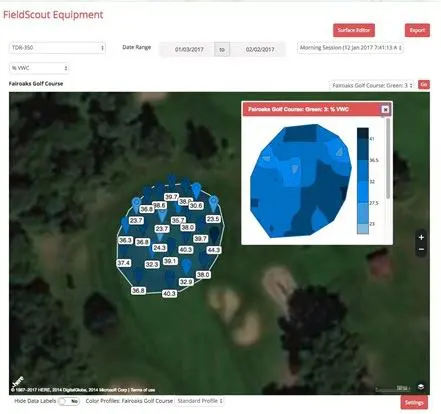Click the popup title Fairoaks Golf Course: Green: 3
This screenshot has height=414, width=441.
click(x=298, y=109)
